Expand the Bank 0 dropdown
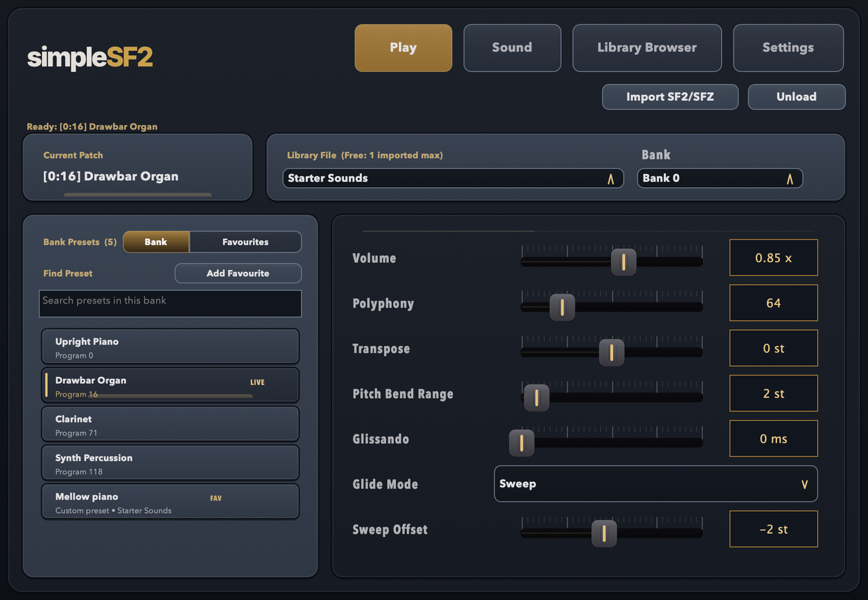The height and width of the screenshot is (600, 868). (719, 178)
